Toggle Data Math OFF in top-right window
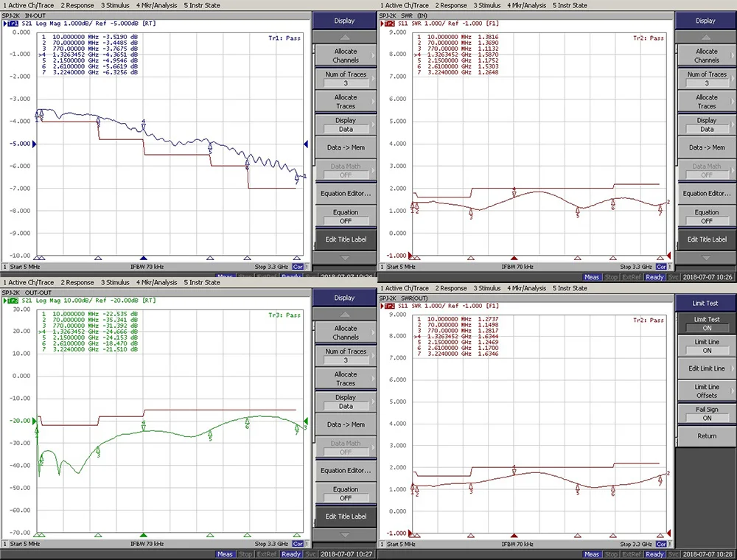Screen dimensions: 737x560 (x=707, y=170)
